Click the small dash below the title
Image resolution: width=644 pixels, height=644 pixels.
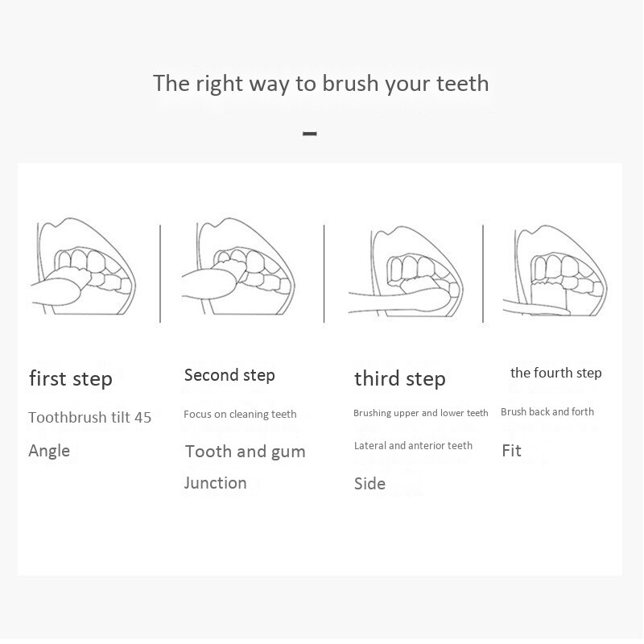click(310, 134)
